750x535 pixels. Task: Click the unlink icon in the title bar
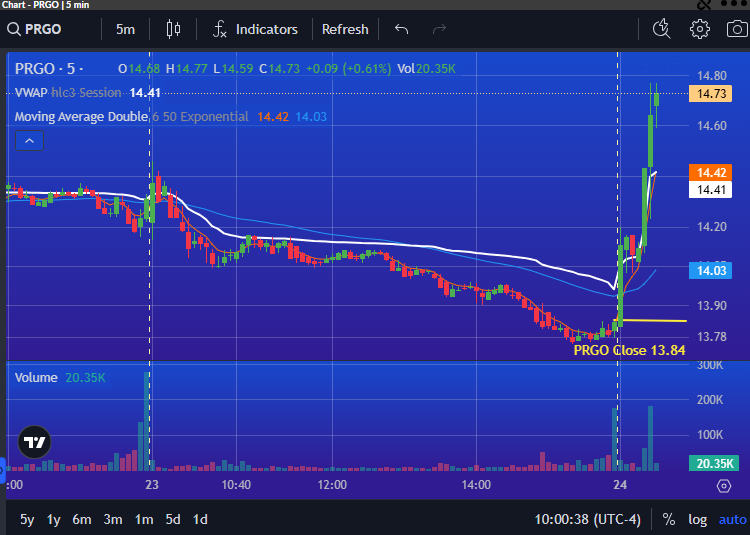click(x=705, y=4)
